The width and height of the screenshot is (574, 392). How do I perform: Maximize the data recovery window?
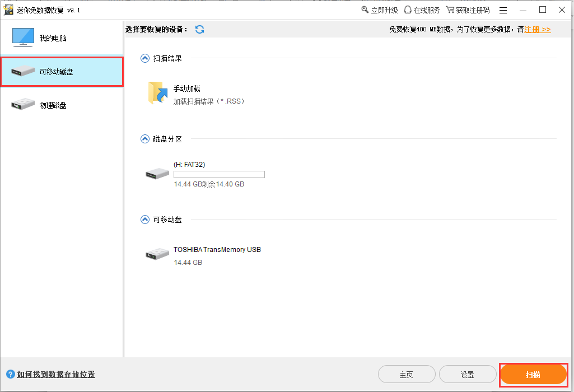543,10
